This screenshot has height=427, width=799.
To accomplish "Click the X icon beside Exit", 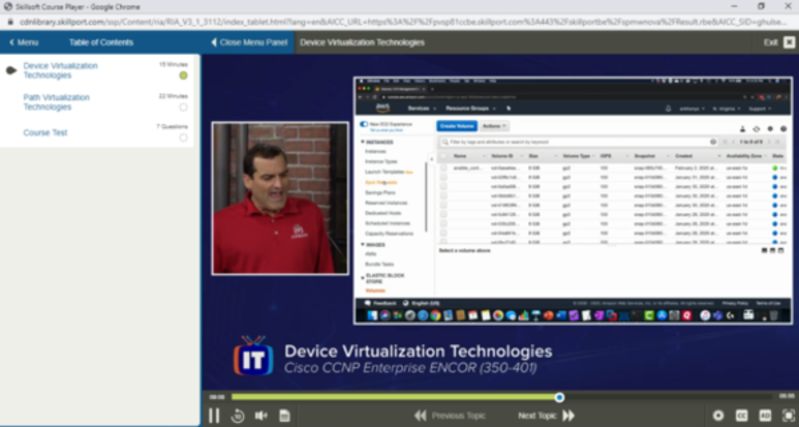I will pyautogui.click(x=789, y=42).
